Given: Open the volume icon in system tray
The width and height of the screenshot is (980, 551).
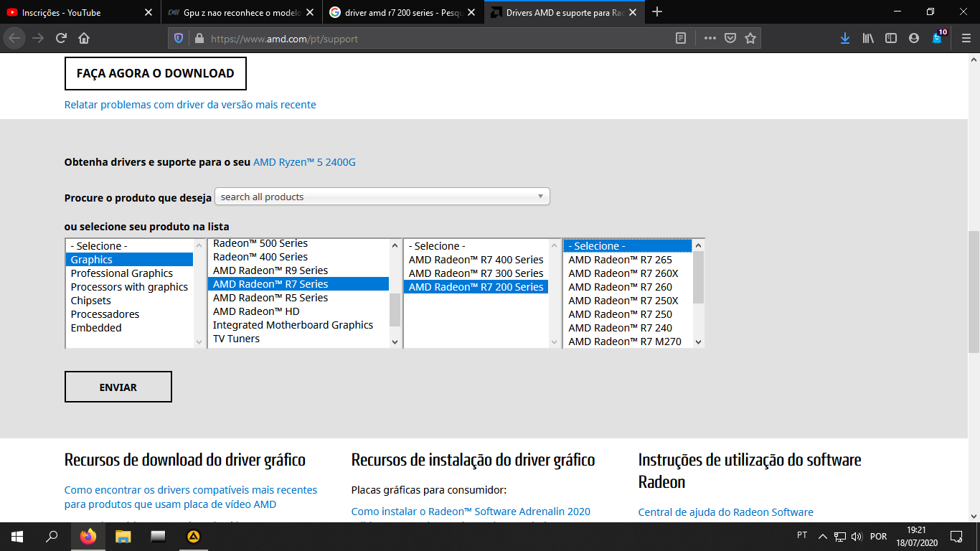Looking at the screenshot, I should point(857,537).
